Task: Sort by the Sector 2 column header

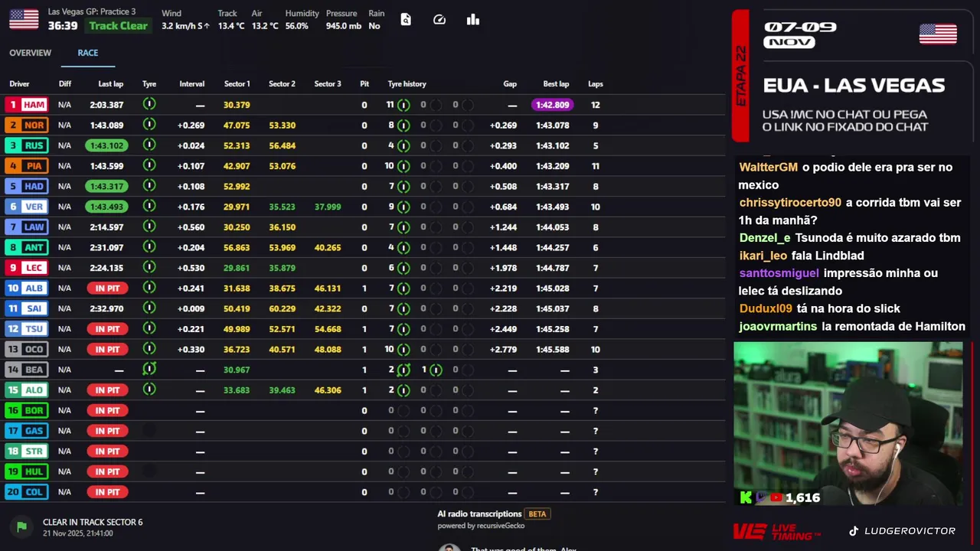Action: pos(282,84)
